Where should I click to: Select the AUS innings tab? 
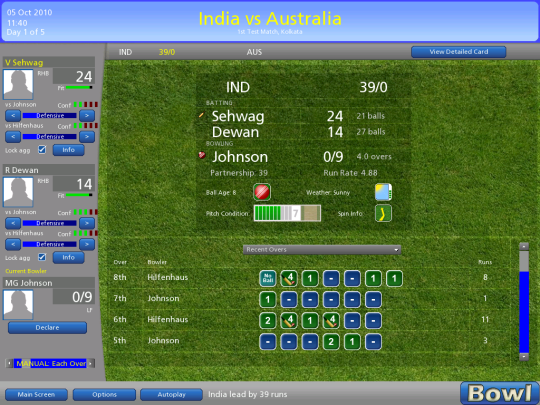[254, 52]
